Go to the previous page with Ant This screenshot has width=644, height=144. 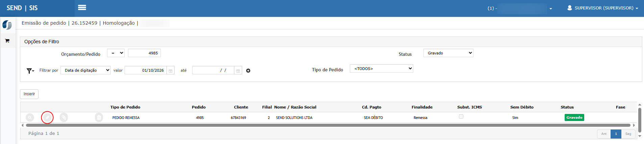click(x=604, y=134)
